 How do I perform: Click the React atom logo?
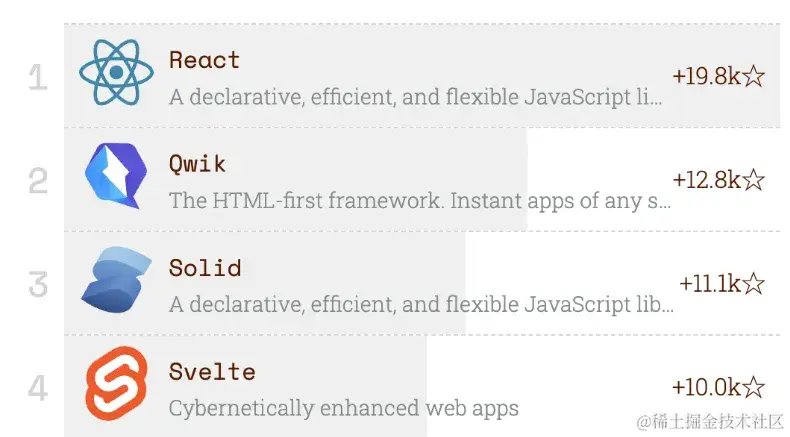[117, 72]
